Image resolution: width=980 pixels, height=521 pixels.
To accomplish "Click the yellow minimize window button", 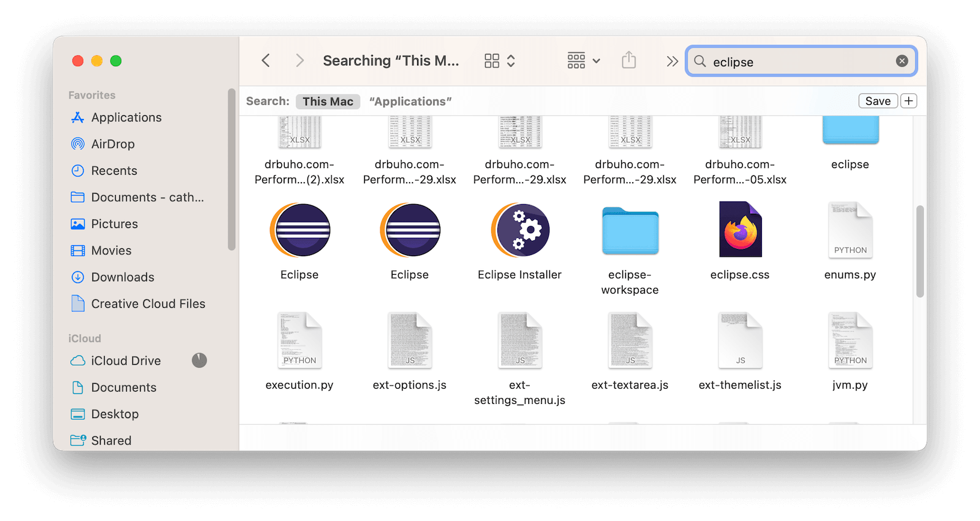I will [x=97, y=61].
